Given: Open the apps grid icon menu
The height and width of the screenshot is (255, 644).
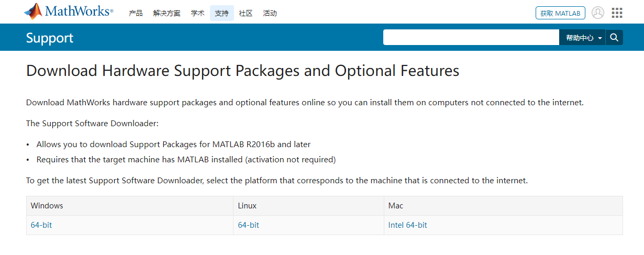Looking at the screenshot, I should 617,13.
